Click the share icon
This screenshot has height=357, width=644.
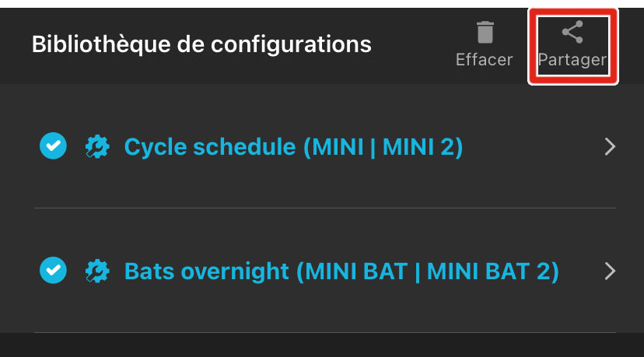(572, 33)
